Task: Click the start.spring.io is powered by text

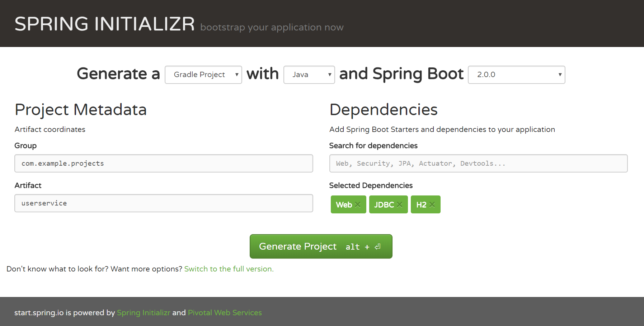Action: [x=65, y=313]
